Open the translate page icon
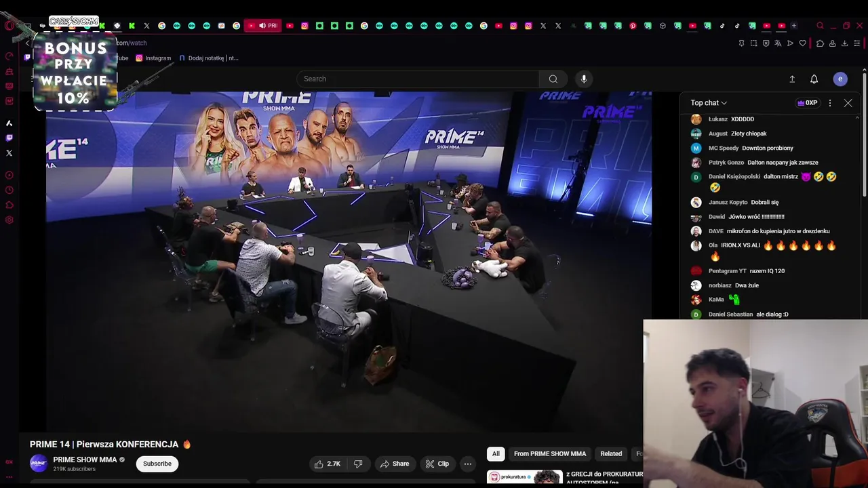Viewport: 868px width, 488px height. click(x=778, y=43)
